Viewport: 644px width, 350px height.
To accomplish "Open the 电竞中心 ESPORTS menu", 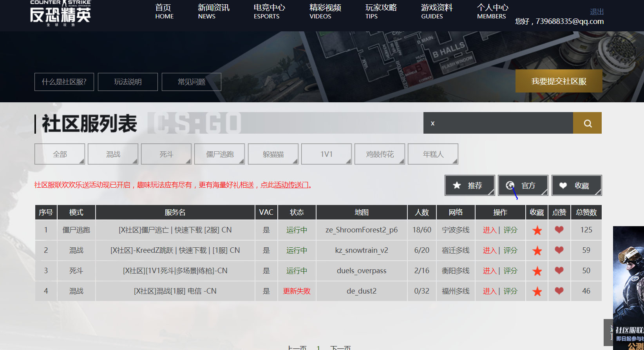I will pos(269,11).
